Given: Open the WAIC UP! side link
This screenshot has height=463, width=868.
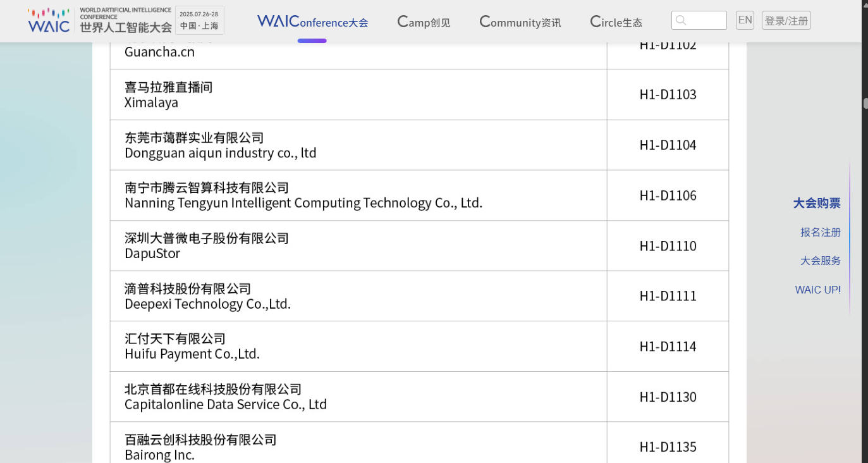Looking at the screenshot, I should (x=818, y=290).
